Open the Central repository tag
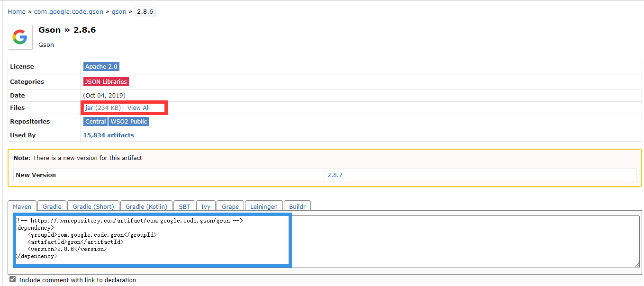The height and width of the screenshot is (286, 644). pos(96,122)
